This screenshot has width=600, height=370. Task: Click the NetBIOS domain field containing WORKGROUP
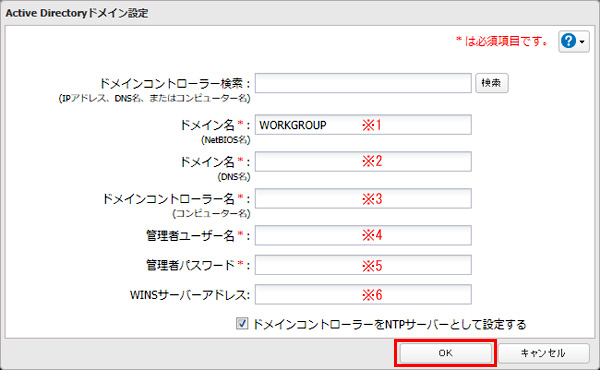tap(363, 125)
